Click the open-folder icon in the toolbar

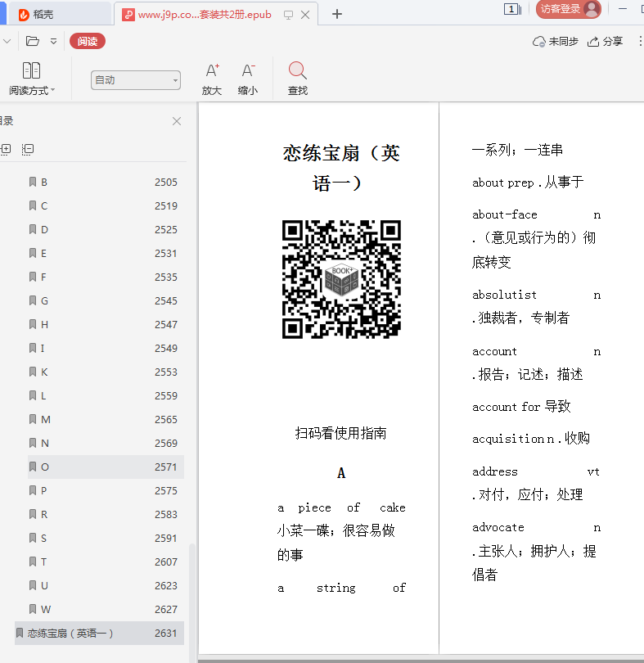coord(33,41)
